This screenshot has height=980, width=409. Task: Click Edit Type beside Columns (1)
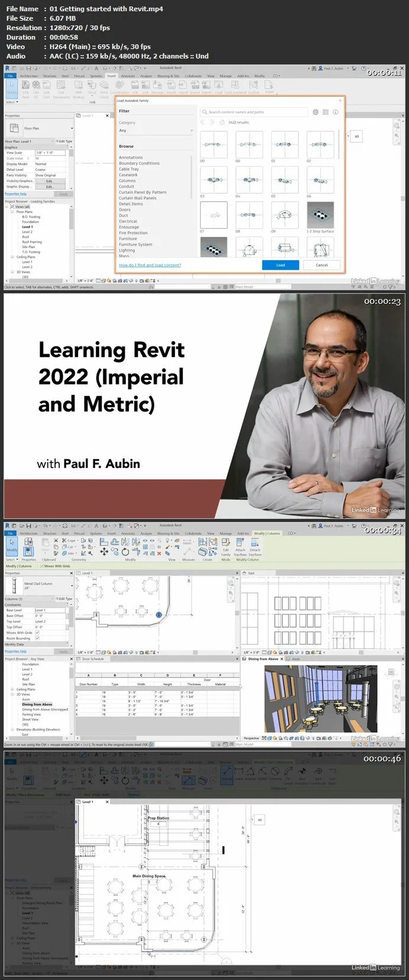(x=65, y=599)
